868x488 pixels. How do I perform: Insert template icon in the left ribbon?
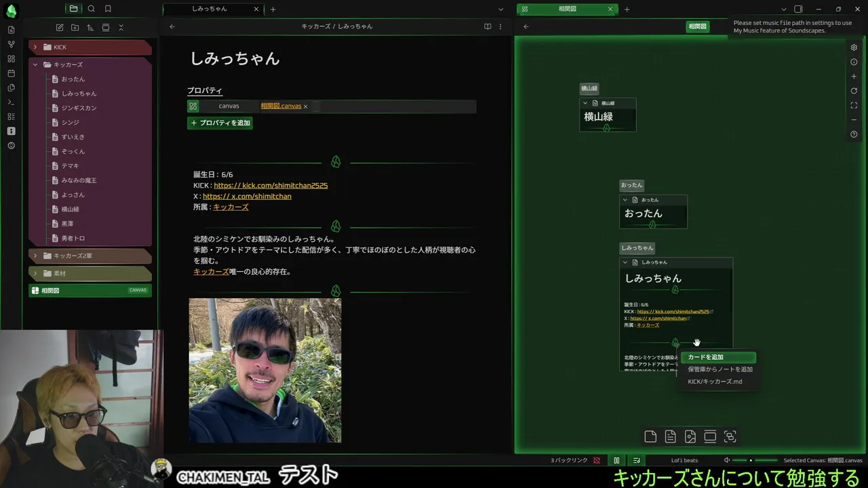(11, 87)
